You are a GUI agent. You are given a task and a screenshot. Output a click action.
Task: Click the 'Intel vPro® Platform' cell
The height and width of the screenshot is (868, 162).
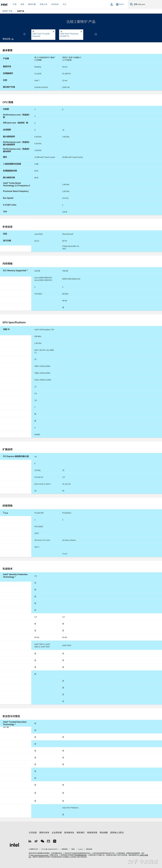[70, 808]
